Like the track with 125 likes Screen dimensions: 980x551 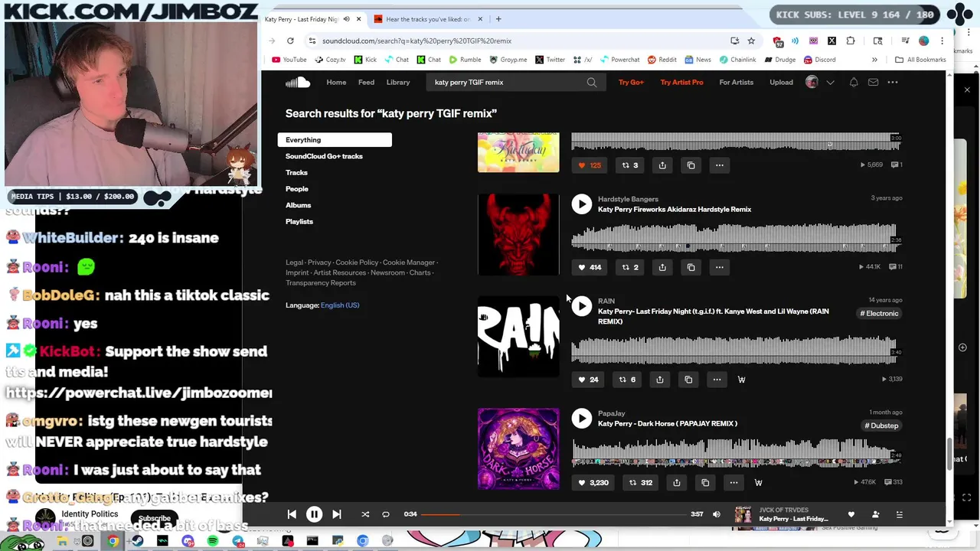(590, 165)
